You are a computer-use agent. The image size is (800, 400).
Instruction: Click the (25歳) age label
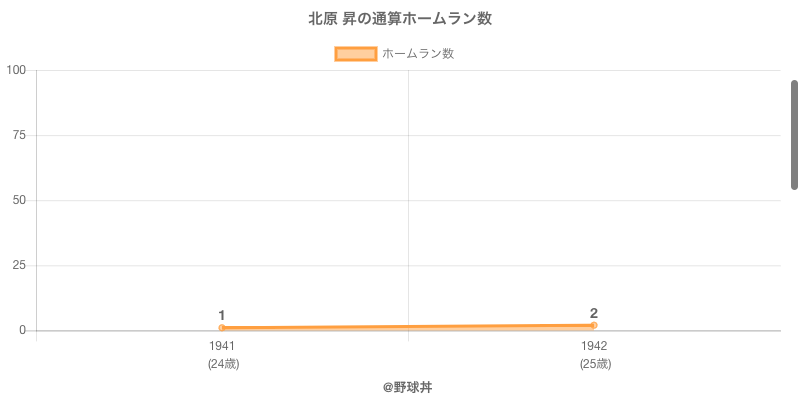coord(595,364)
